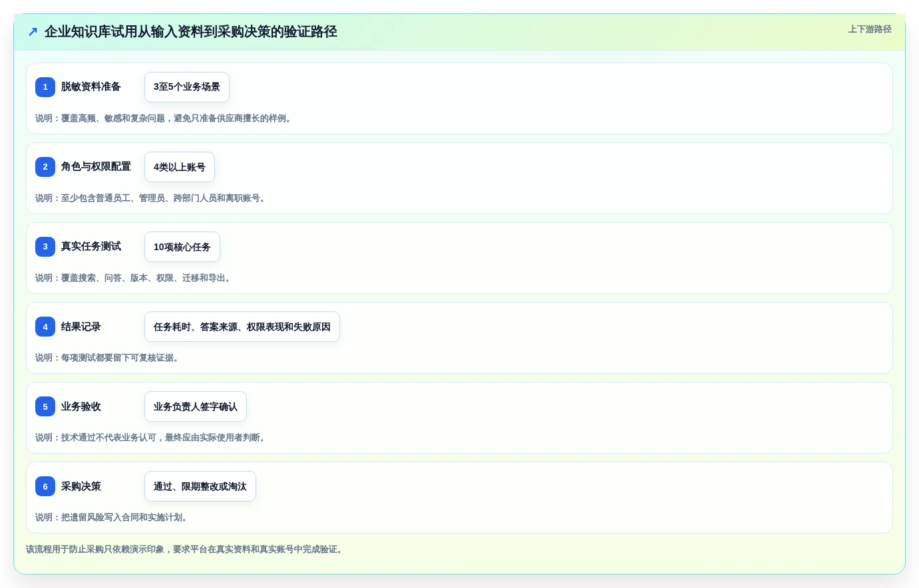Click the 业务验收 step title
Image resolution: width=919 pixels, height=588 pixels.
(x=81, y=406)
